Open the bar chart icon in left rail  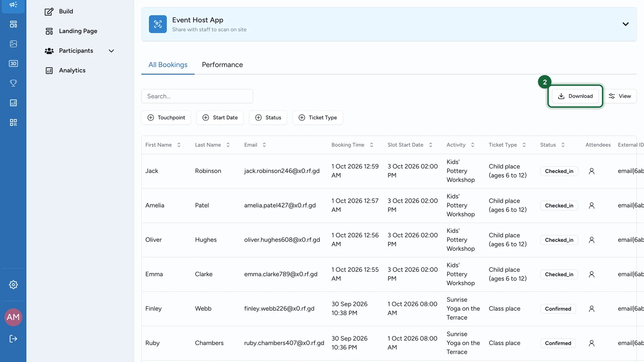tap(13, 103)
